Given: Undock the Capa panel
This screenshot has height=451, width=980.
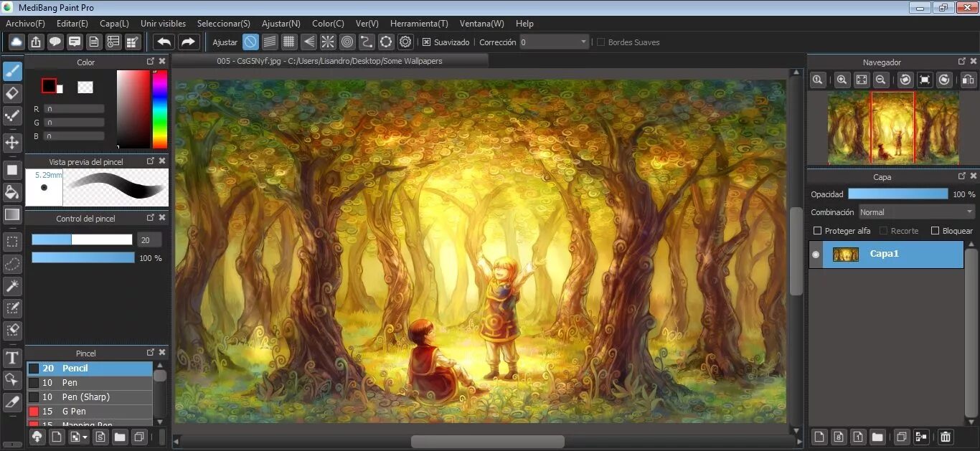Looking at the screenshot, I should 962,176.
